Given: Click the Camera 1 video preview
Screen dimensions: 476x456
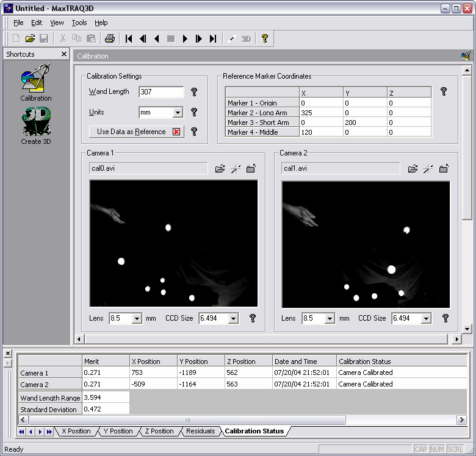Looking at the screenshot, I should pos(173,243).
